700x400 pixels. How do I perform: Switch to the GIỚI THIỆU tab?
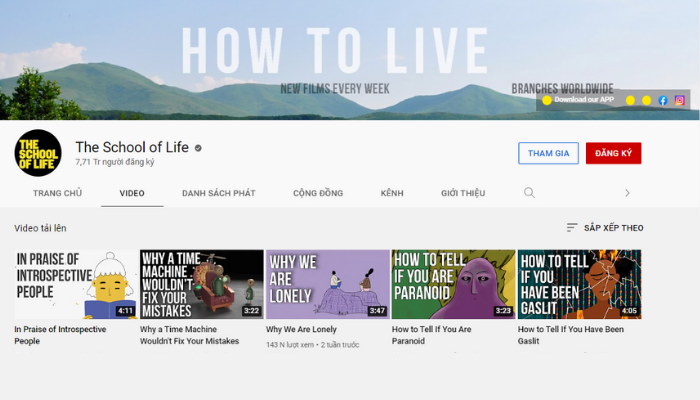click(x=463, y=193)
